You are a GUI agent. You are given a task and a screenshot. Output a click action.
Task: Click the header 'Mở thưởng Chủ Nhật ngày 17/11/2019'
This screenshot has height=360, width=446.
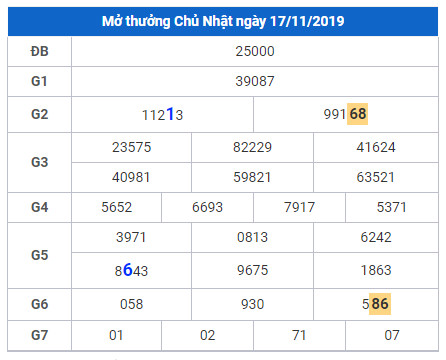coord(223,21)
